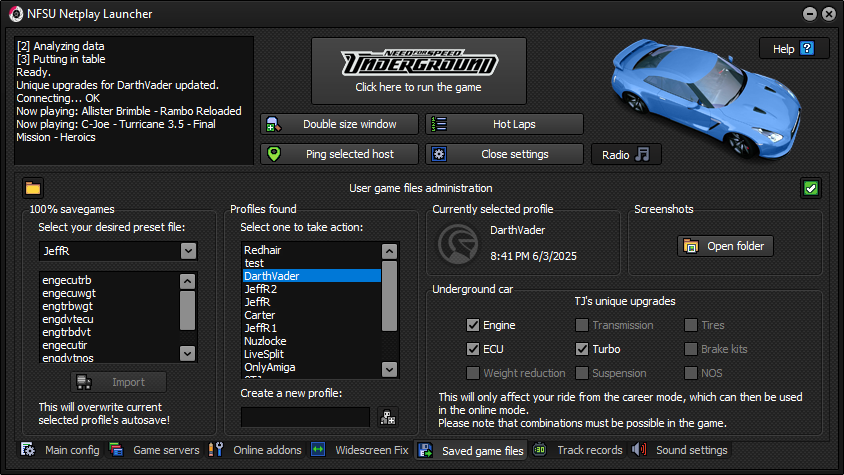Click the blue car image
This screenshot has width=844, height=475.
click(706, 99)
